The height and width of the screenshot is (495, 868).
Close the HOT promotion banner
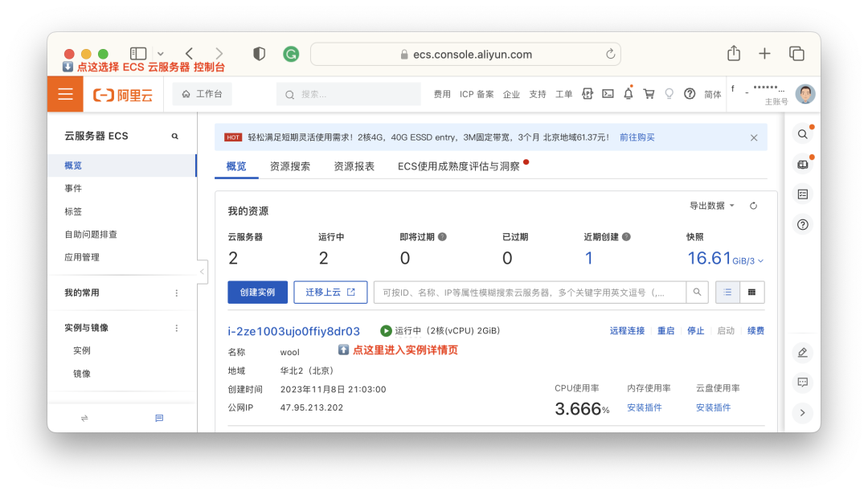[x=754, y=138]
